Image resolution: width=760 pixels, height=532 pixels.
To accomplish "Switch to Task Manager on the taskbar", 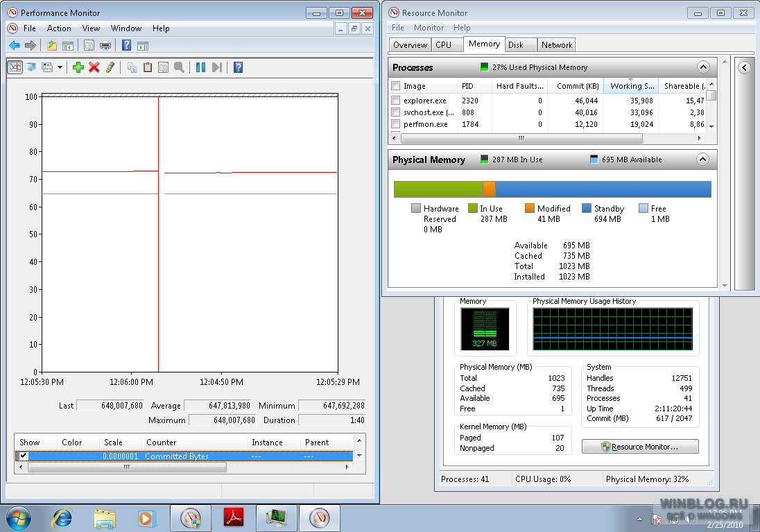I will [x=276, y=518].
